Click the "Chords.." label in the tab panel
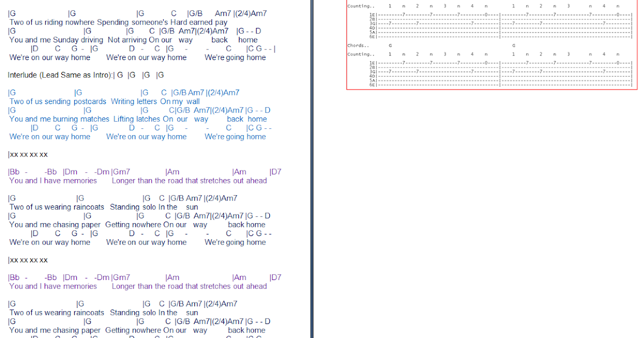This screenshot has height=338, width=644. point(357,46)
